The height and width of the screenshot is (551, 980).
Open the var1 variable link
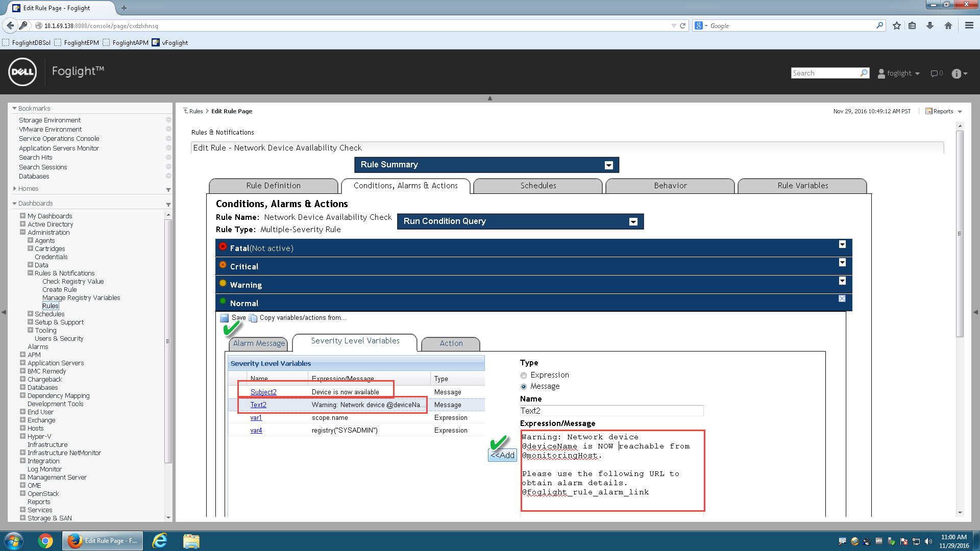pos(256,417)
